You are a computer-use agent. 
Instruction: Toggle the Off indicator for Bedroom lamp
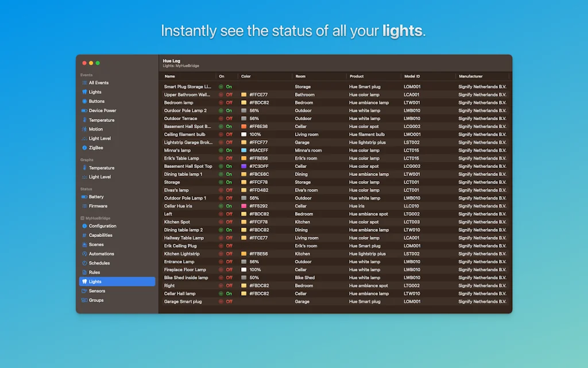click(221, 102)
